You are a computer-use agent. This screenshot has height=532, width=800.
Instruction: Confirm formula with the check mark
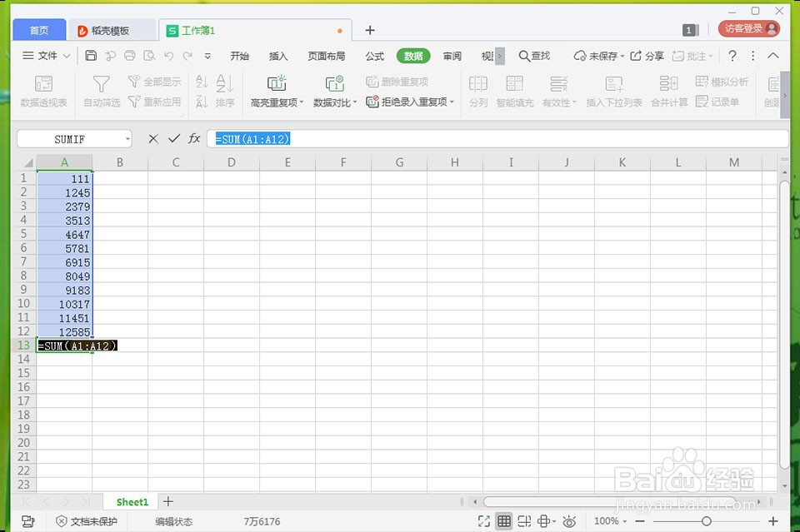[x=174, y=138]
